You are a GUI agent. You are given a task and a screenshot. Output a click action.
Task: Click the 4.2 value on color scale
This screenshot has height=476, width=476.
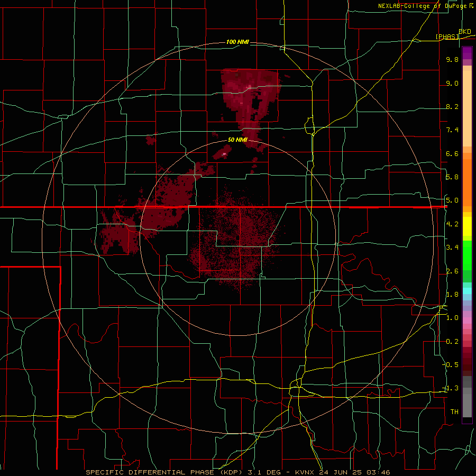pos(452,224)
